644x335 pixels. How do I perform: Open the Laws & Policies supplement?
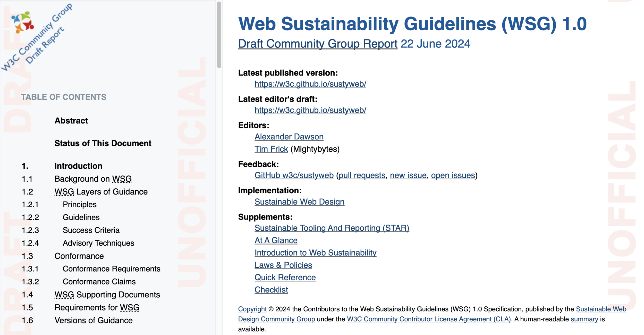pyautogui.click(x=283, y=265)
